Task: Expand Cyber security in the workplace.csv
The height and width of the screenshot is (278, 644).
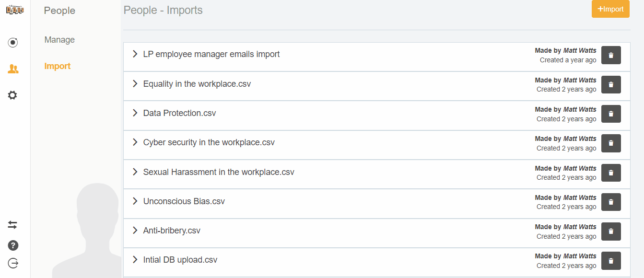Action: (x=135, y=142)
